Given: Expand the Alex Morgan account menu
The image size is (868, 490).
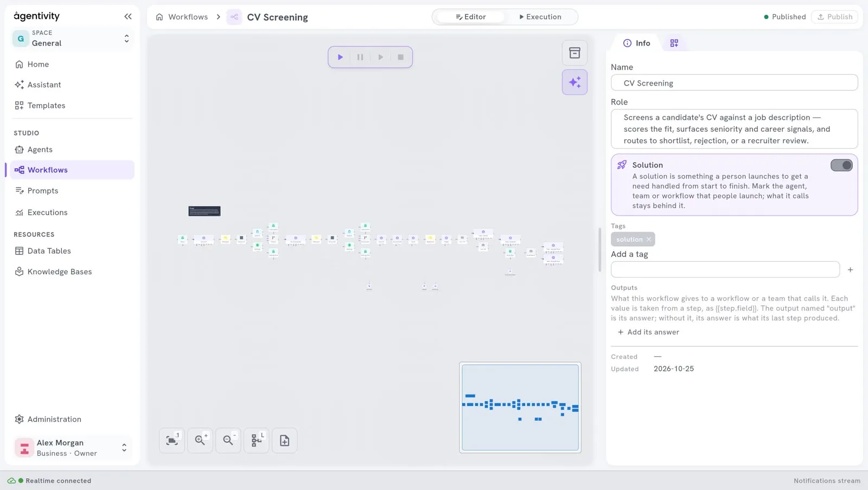Looking at the screenshot, I should pos(72,448).
